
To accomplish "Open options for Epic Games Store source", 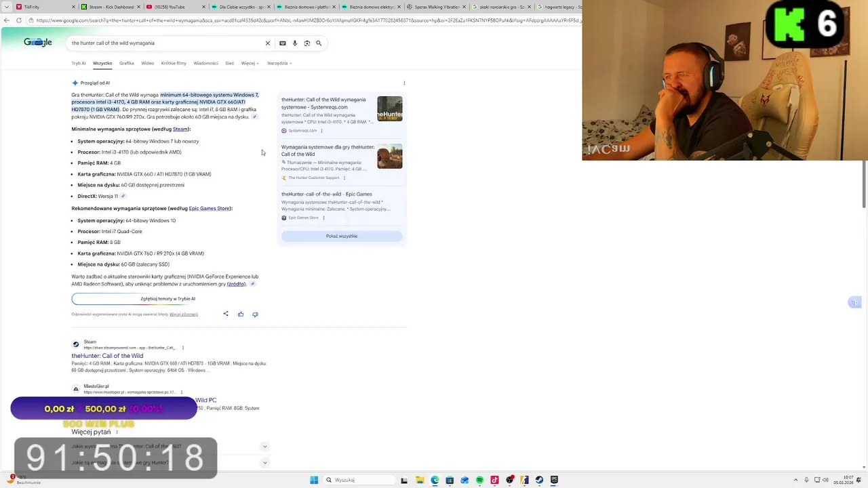I will coord(323,218).
